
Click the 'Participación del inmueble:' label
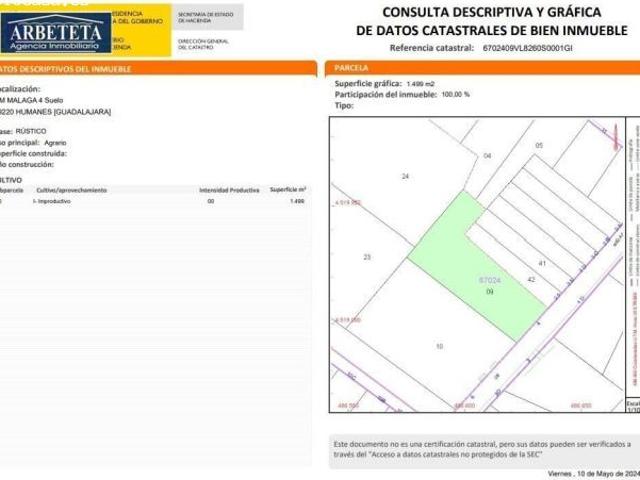[x=386, y=95]
